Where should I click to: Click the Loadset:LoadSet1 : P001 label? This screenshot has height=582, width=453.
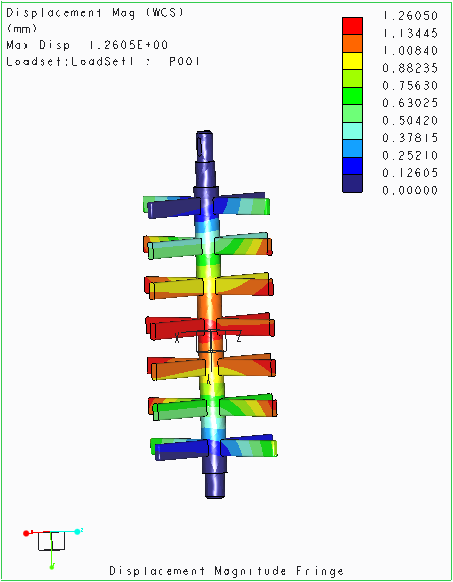click(103, 61)
